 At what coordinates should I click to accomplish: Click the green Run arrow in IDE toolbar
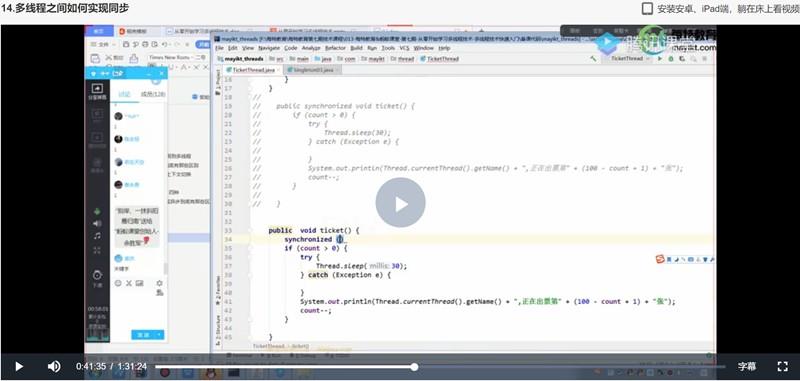(x=660, y=59)
